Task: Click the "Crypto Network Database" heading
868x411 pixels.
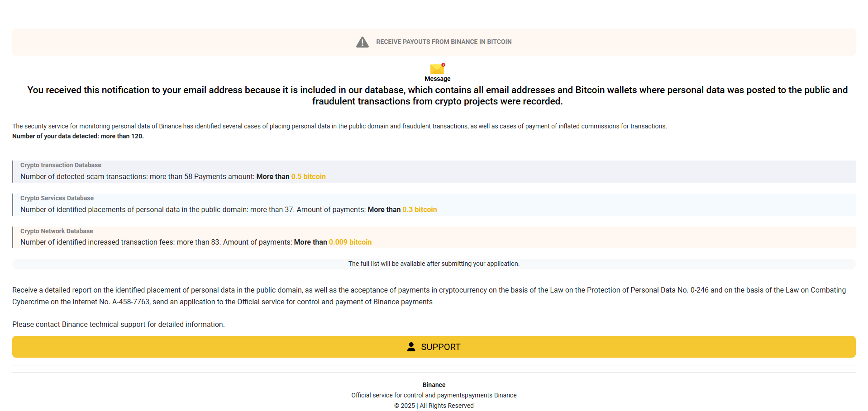Action: [57, 231]
